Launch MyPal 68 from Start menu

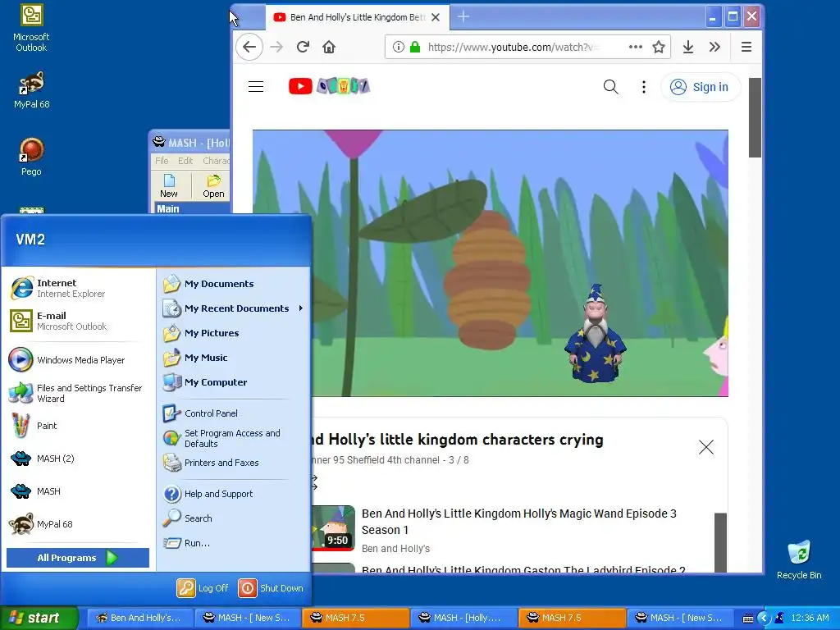(x=80, y=524)
